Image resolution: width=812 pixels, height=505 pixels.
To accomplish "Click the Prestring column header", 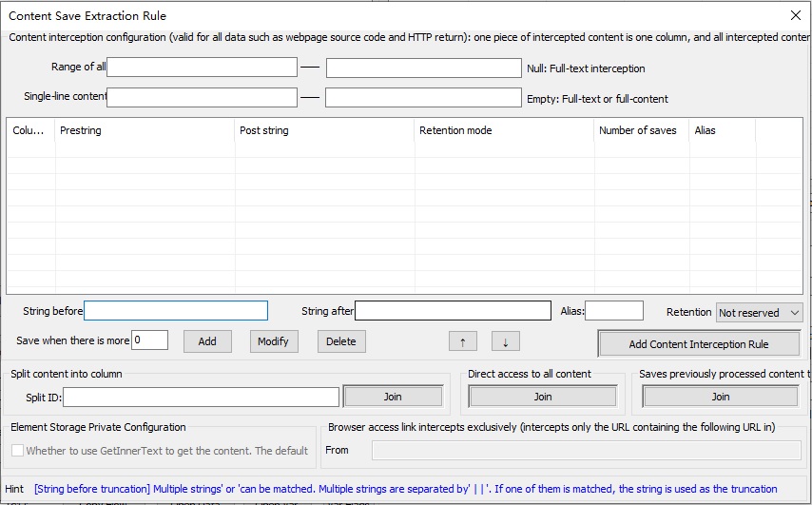I will click(145, 130).
